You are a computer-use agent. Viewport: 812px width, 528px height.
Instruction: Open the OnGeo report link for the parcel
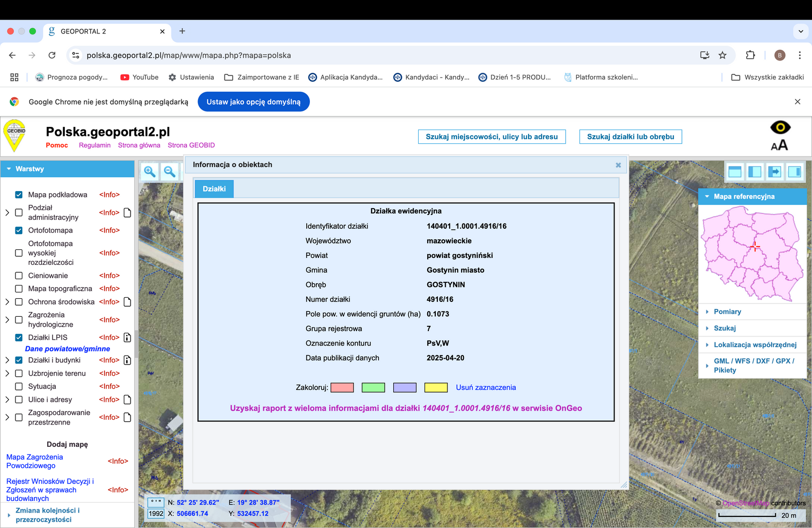click(x=406, y=409)
